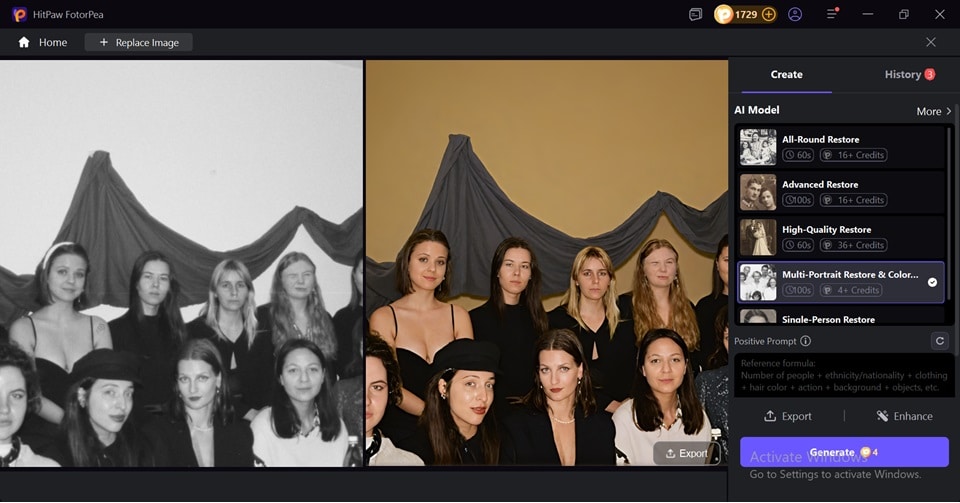Click into the Positive Prompt text field
This screenshot has width=960, height=503.
[x=844, y=375]
